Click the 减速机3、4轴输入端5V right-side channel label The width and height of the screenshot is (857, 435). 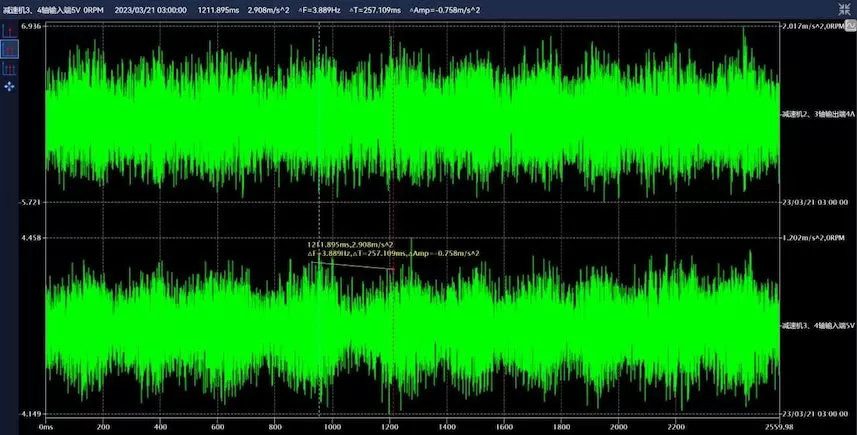click(x=818, y=326)
